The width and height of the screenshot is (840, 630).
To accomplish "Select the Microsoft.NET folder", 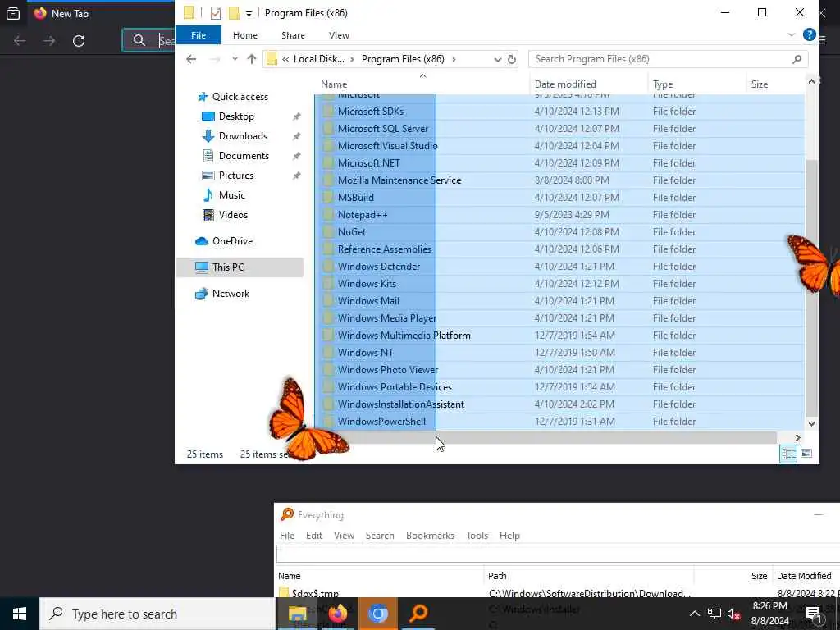I will 559,163.
